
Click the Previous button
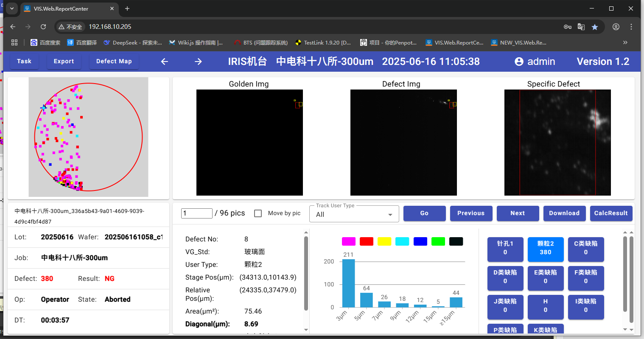471,213
